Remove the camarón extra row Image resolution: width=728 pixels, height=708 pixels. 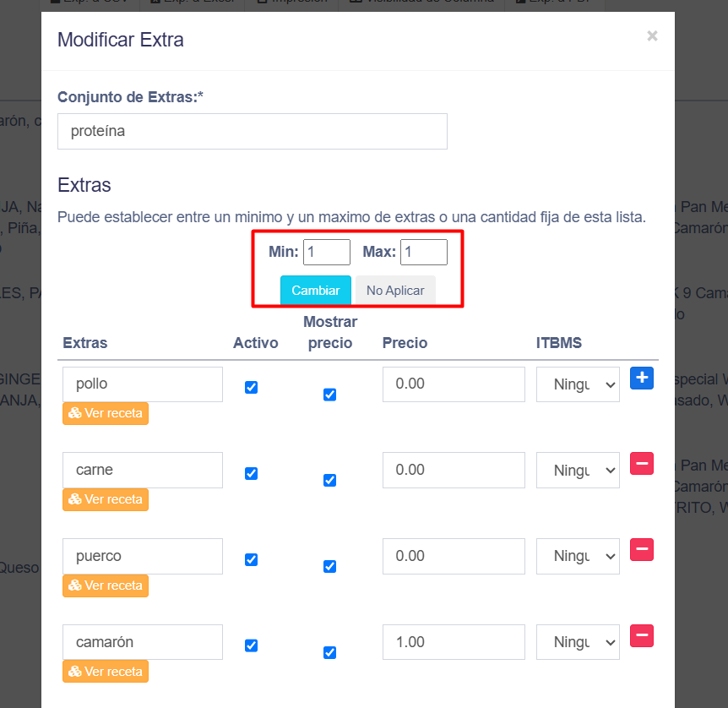642,635
